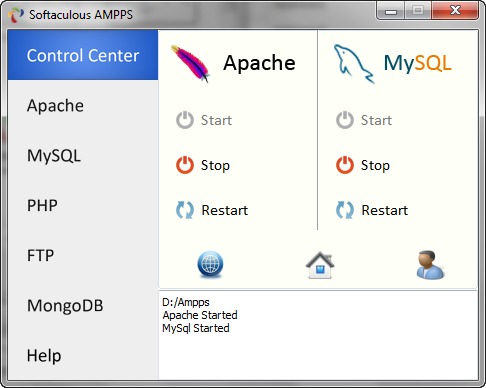Select the Control Center tab

point(83,55)
